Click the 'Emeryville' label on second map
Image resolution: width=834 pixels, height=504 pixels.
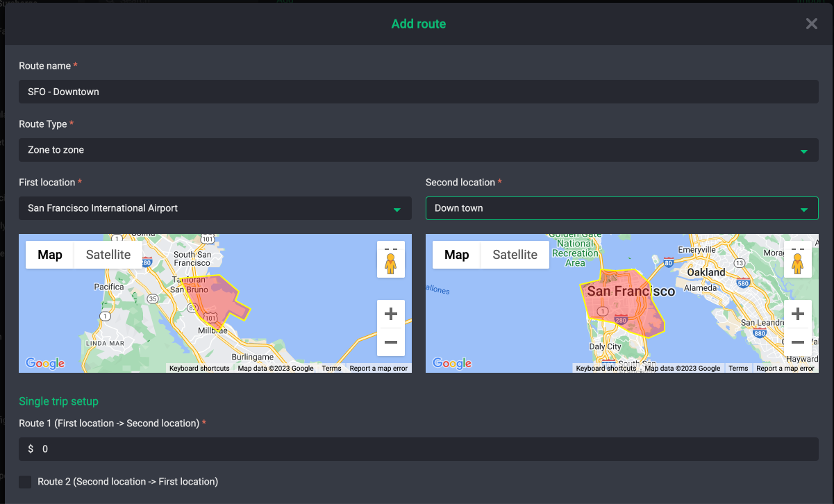coord(697,250)
